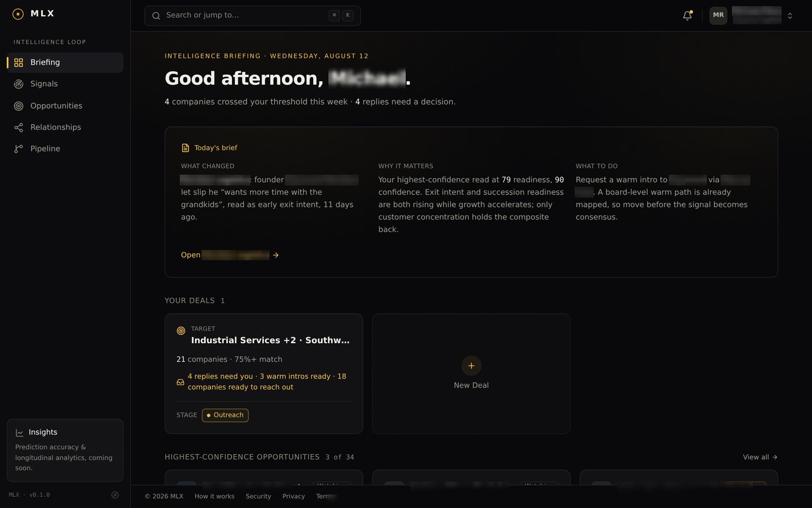Click the 'WHAT TO DO' label
The image size is (812, 508).
click(x=597, y=166)
